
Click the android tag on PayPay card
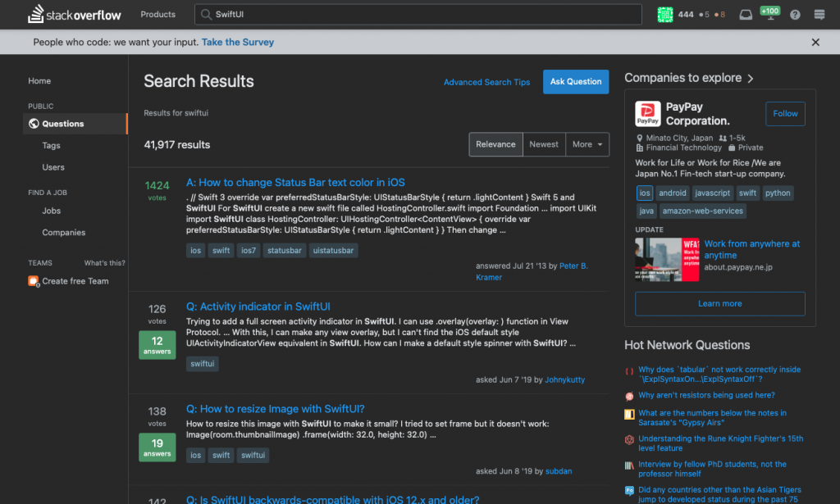[673, 193]
